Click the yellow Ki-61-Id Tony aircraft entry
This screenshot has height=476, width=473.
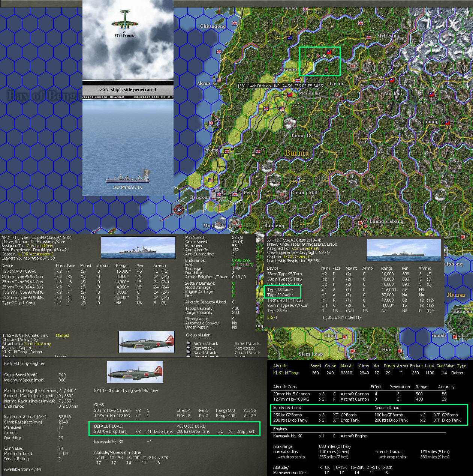point(286,373)
